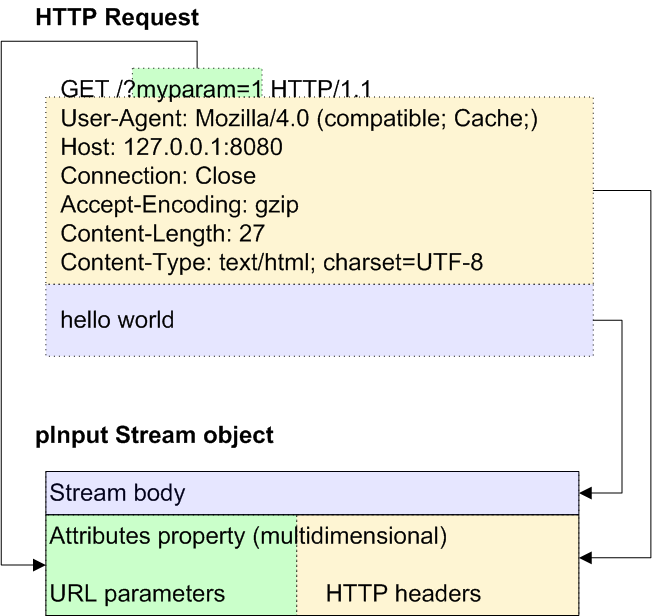
Task: Click the HTTP/1.1 protocol text
Action: (321, 90)
